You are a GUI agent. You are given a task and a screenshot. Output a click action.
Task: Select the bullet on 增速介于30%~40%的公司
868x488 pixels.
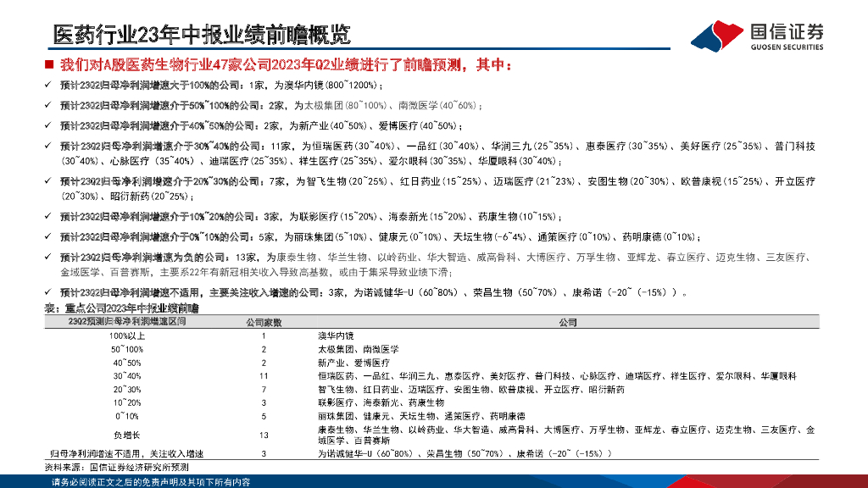pyautogui.click(x=437, y=154)
